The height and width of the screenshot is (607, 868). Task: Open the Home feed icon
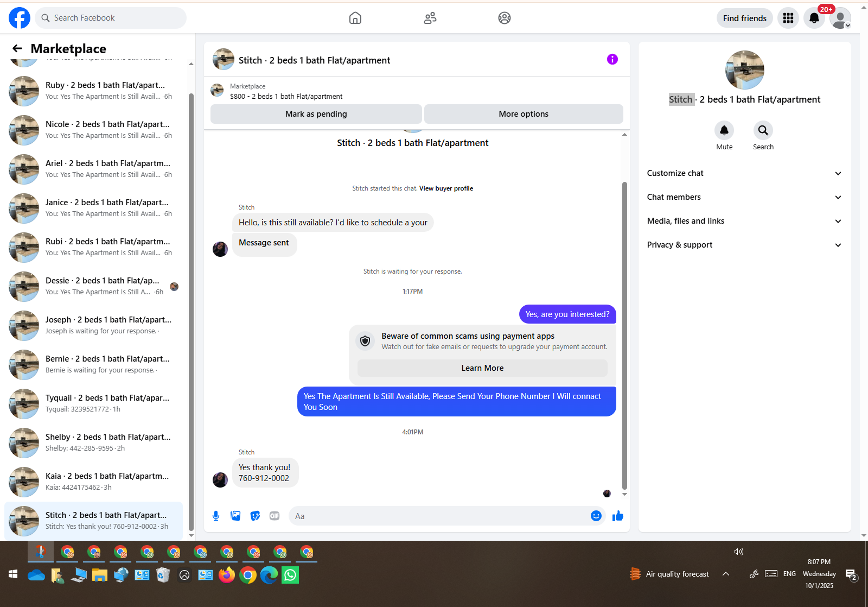[x=355, y=18]
